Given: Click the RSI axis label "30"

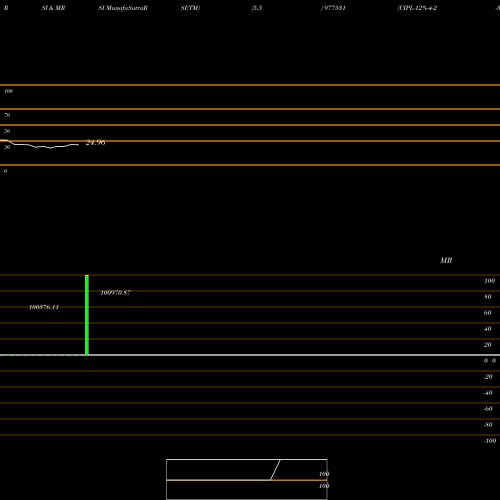Looking at the screenshot, I should click(x=7, y=147).
